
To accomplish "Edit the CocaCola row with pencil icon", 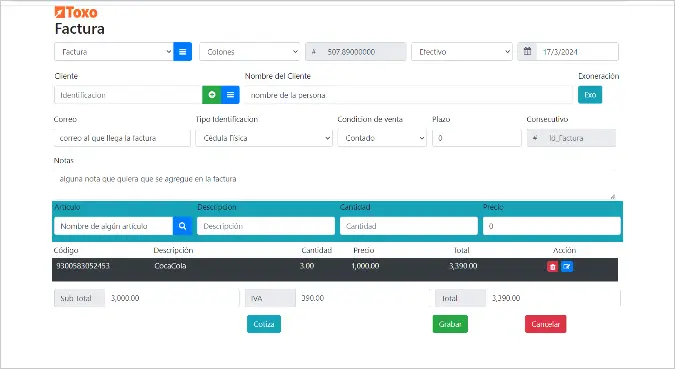I will 567,267.
